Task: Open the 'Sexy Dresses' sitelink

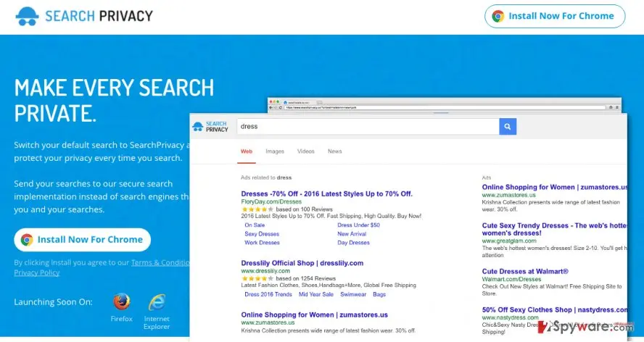Action: click(262, 234)
